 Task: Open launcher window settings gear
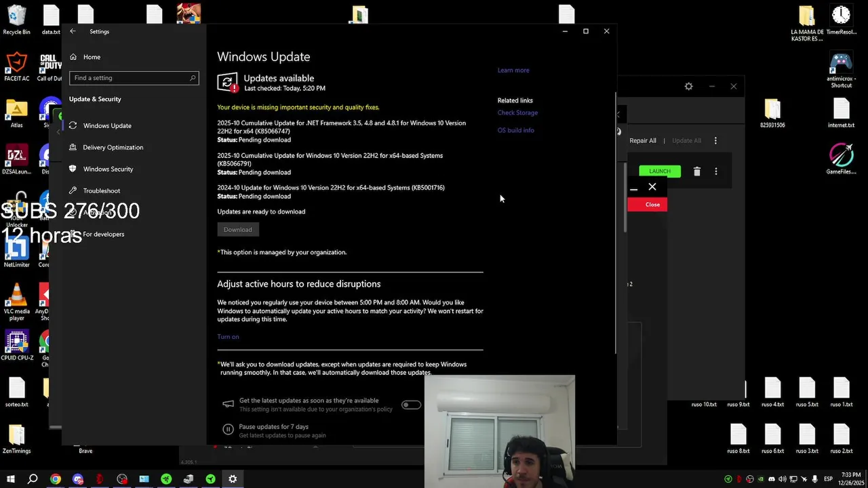pyautogui.click(x=688, y=86)
